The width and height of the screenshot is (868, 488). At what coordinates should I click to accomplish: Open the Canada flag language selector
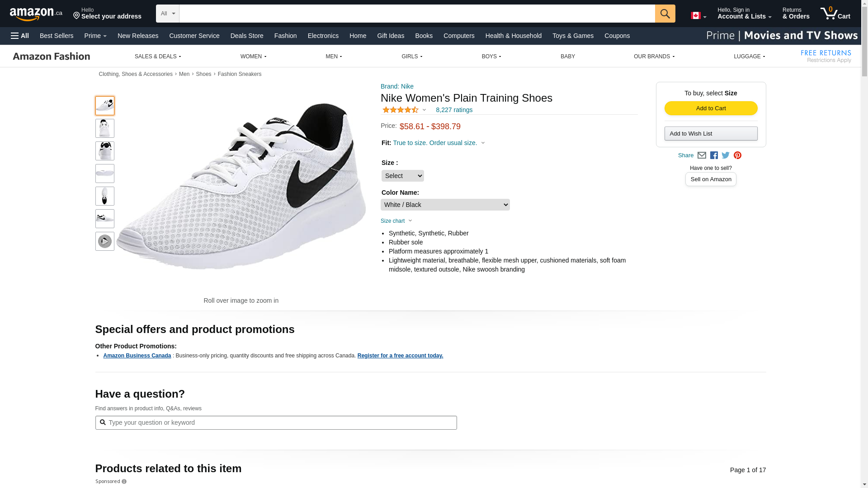coord(698,16)
